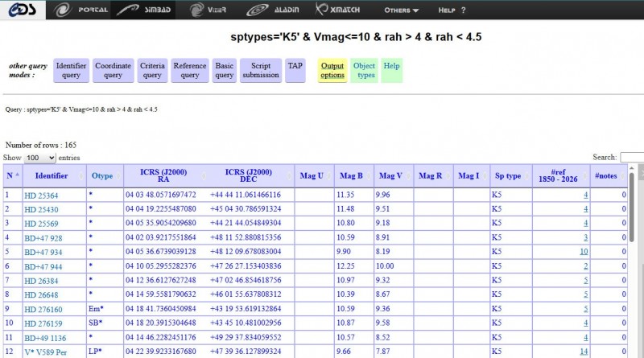Screen dimensions: 644x358
Task: Sort by Otype column header
Action: click(x=105, y=175)
